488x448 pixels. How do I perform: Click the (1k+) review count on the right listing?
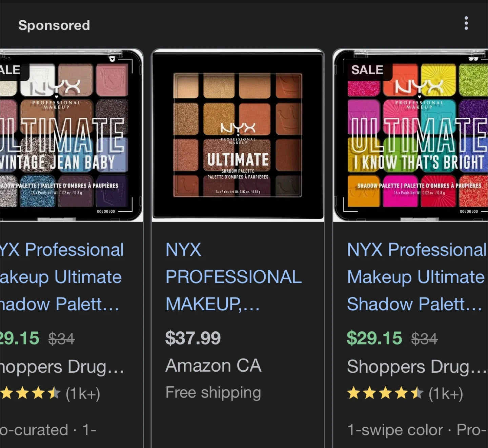pyautogui.click(x=446, y=394)
